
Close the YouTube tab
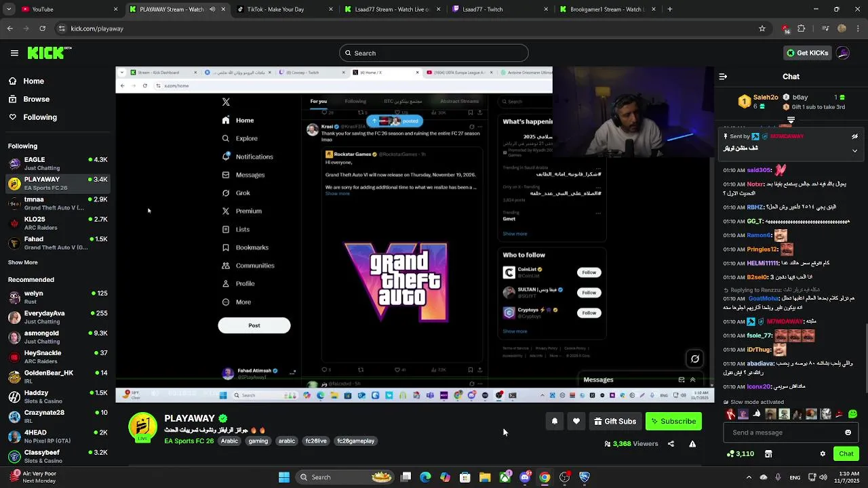[115, 9]
